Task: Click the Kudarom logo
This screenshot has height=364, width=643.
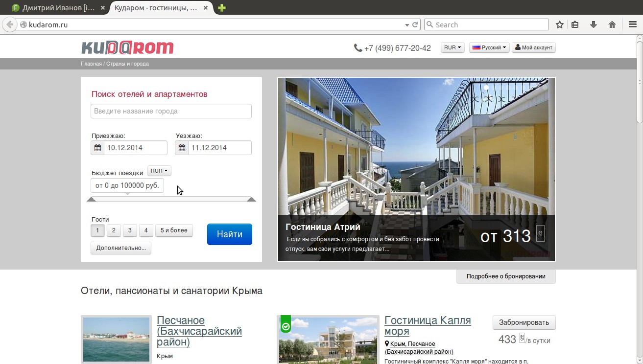Action: 127,47
